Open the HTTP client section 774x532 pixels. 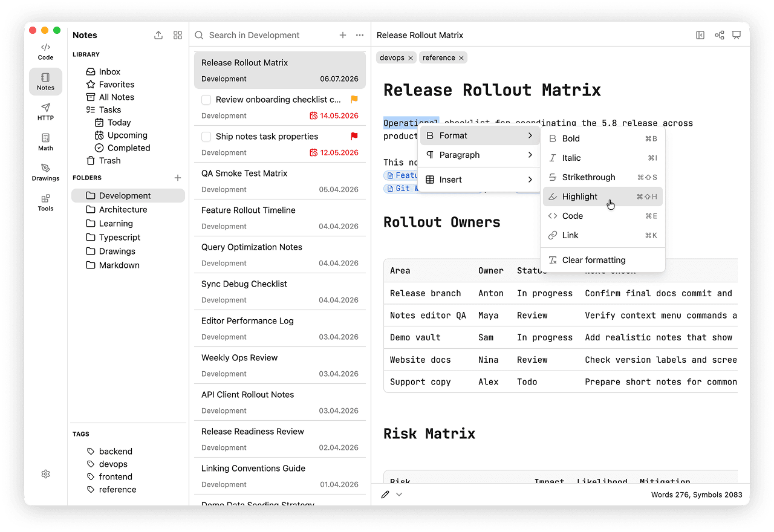(x=45, y=112)
